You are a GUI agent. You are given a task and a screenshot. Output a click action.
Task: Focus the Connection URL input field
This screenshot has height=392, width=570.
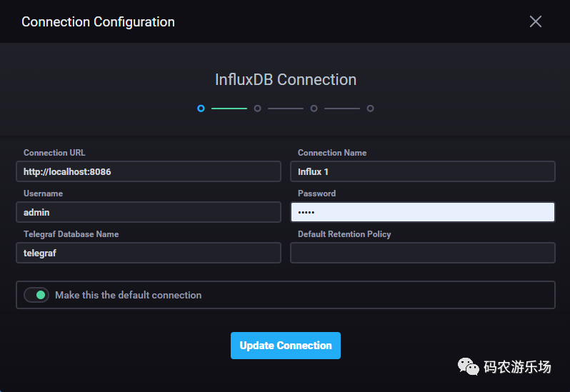pyautogui.click(x=149, y=172)
